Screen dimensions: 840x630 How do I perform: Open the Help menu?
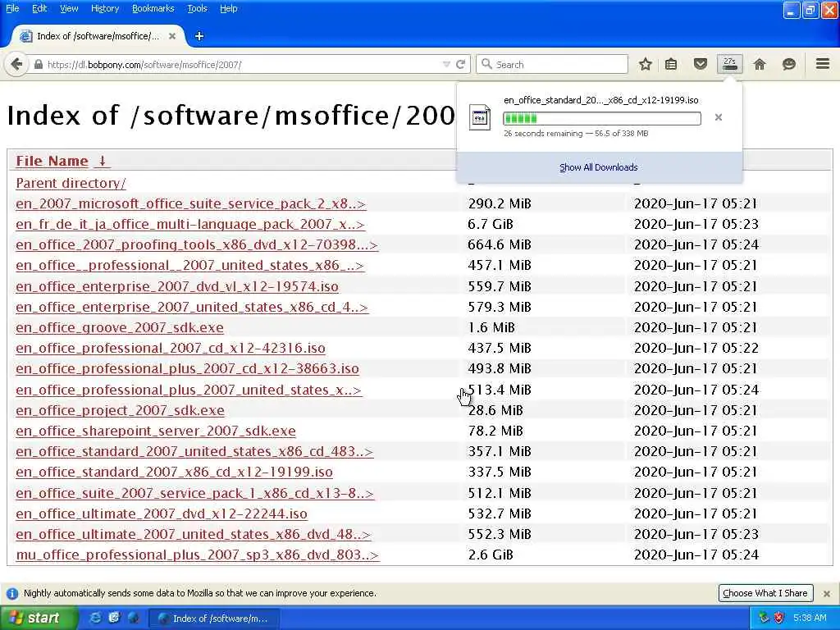(228, 8)
